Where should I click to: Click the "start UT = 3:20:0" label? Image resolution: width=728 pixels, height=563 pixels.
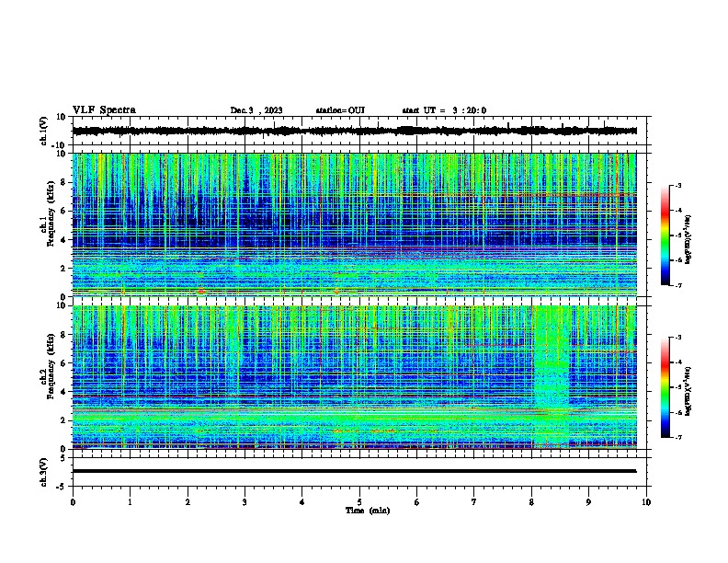(x=444, y=110)
